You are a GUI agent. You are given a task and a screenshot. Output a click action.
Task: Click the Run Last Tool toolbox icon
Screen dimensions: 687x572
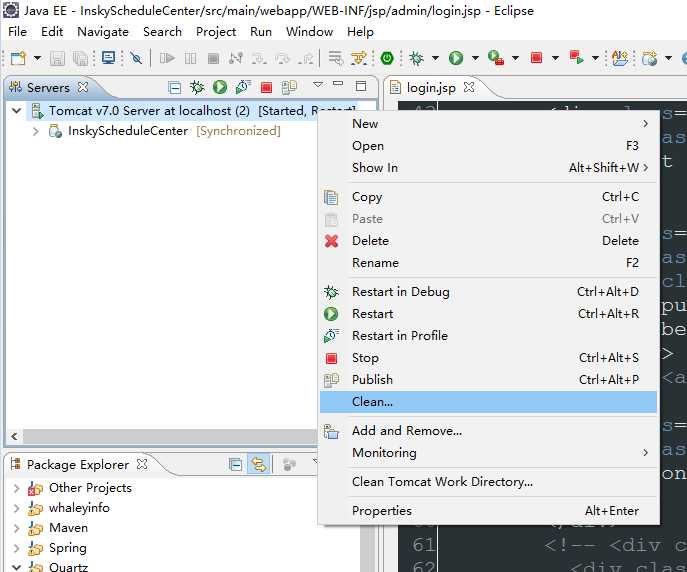tap(496, 58)
